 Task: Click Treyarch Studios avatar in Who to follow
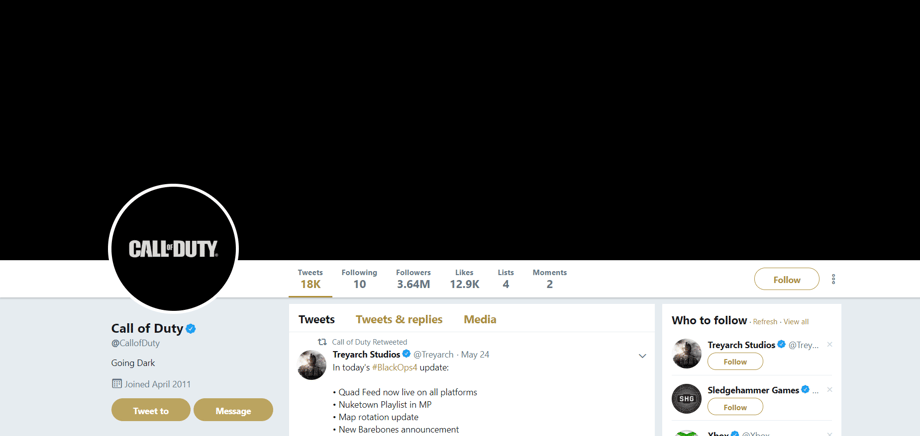pos(687,353)
